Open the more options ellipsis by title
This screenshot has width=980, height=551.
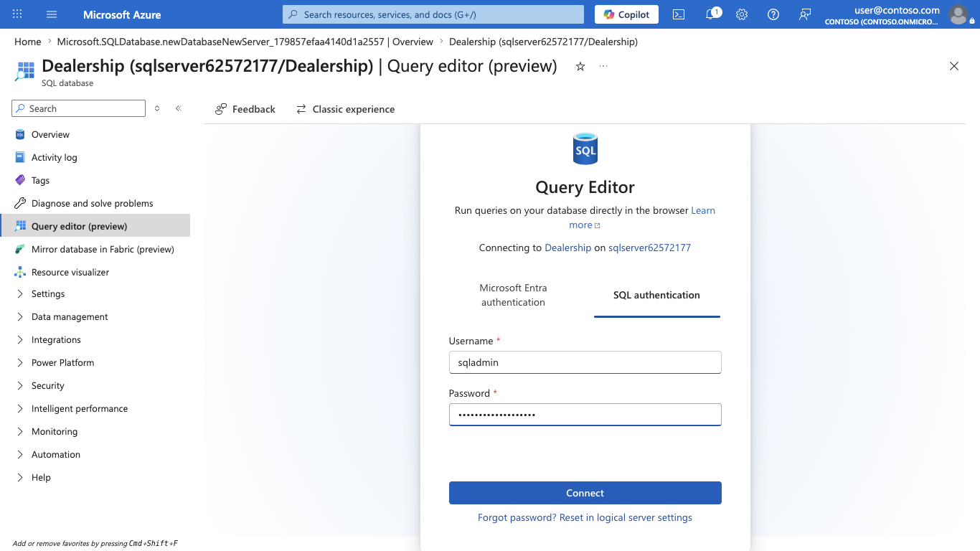[603, 67]
